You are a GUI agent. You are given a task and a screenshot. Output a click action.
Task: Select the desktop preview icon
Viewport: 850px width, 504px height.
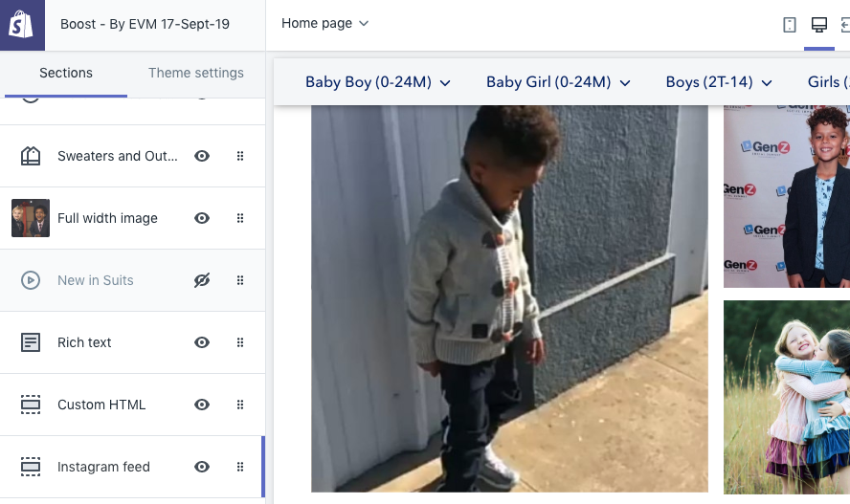(818, 25)
